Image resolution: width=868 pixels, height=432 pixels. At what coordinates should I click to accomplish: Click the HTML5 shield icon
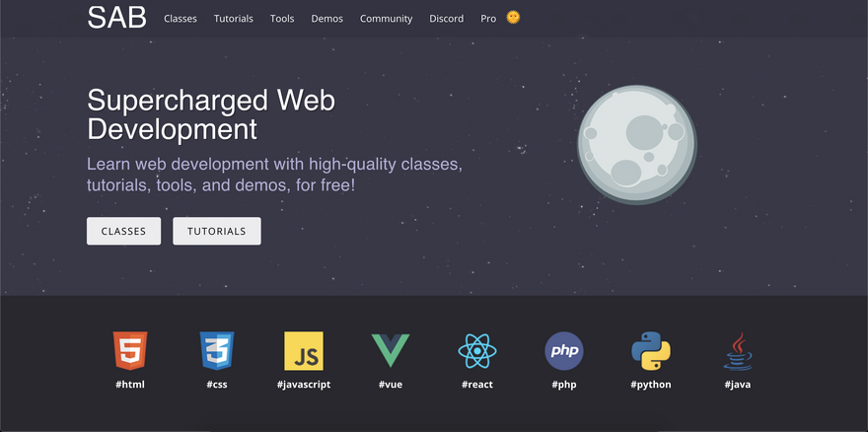(130, 350)
